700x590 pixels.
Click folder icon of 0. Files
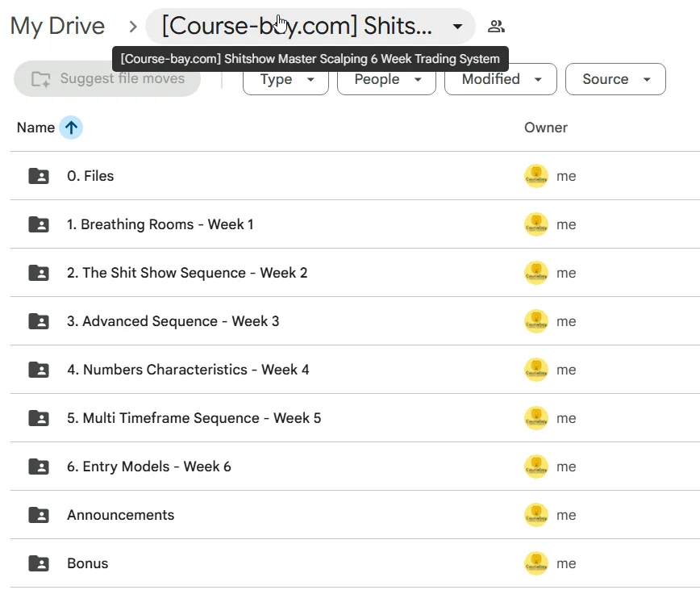coord(39,176)
